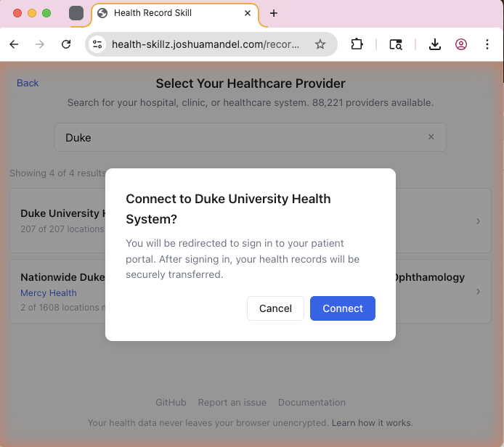Open the Extensions puzzle icon

(x=357, y=44)
